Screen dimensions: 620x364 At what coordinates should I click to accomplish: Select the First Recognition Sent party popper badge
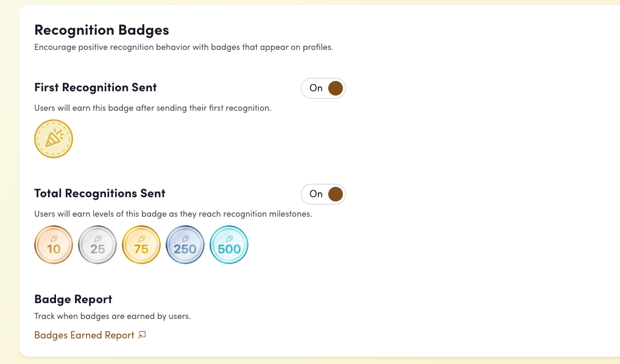coord(54,138)
